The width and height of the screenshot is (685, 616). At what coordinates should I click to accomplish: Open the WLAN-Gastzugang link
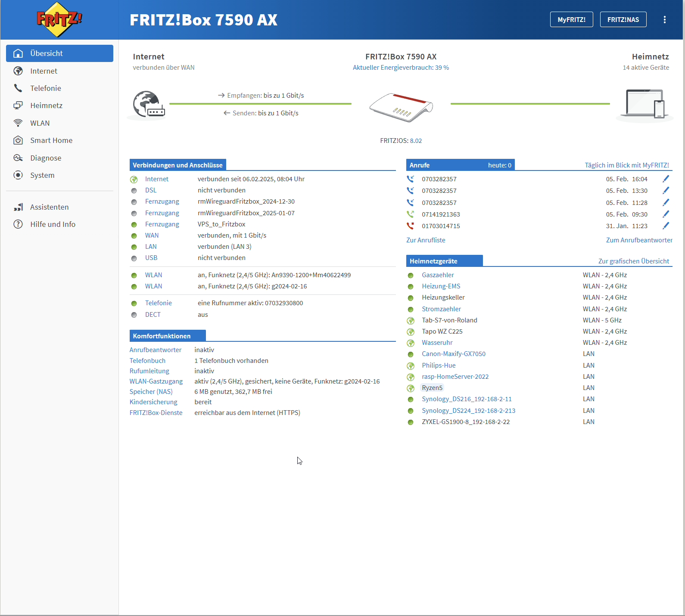point(156,381)
